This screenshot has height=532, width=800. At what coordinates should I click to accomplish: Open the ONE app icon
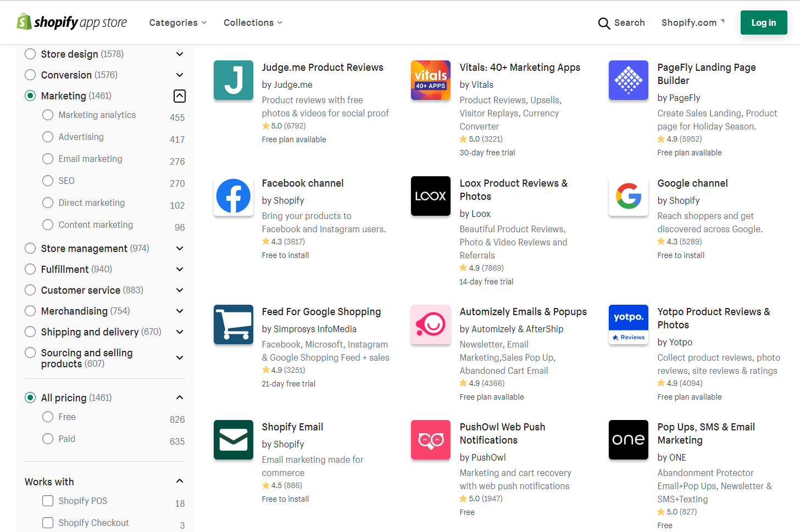tap(629, 440)
